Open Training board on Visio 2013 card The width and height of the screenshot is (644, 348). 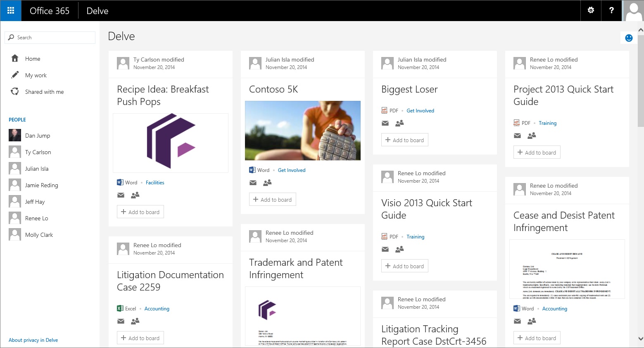415,236
